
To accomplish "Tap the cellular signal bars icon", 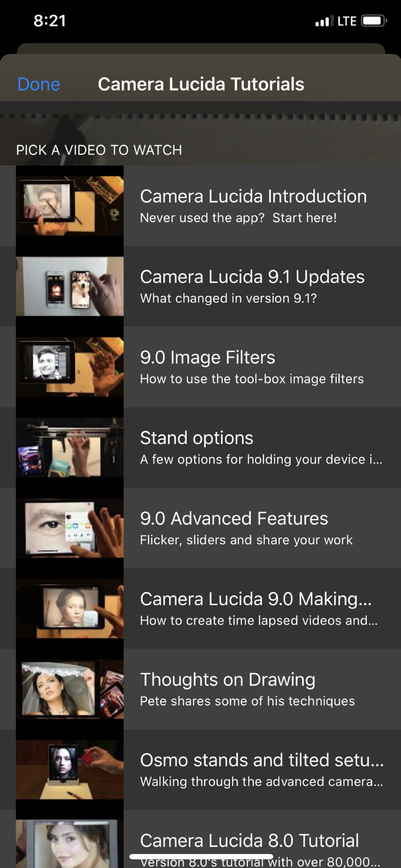I will (x=324, y=21).
